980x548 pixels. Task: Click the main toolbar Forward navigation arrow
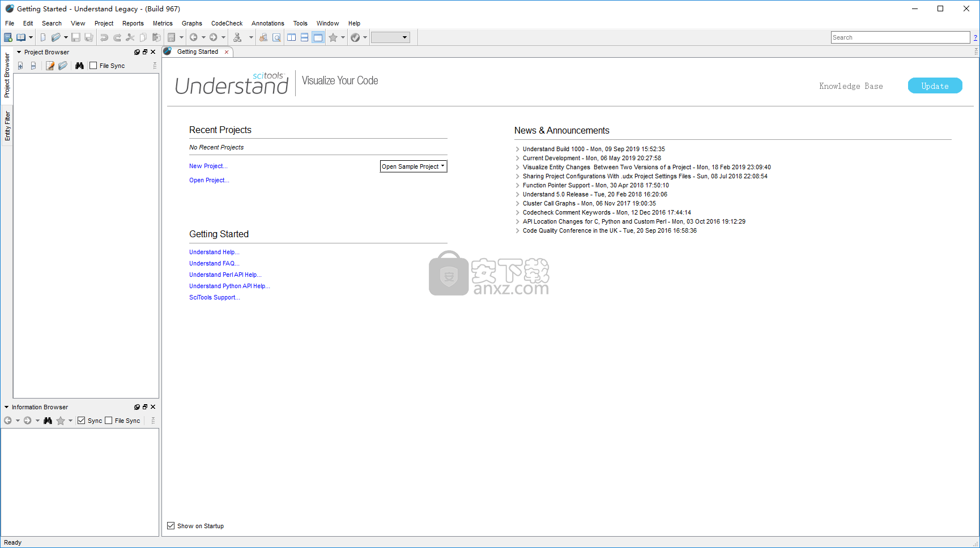pyautogui.click(x=214, y=37)
